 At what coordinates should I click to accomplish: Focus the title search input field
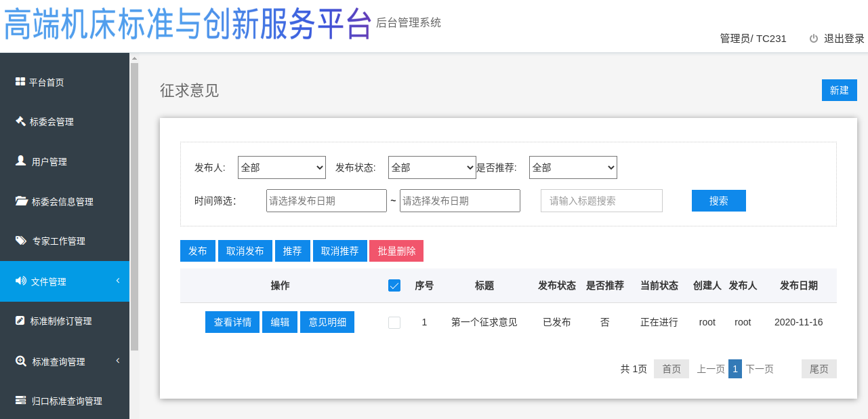[601, 201]
